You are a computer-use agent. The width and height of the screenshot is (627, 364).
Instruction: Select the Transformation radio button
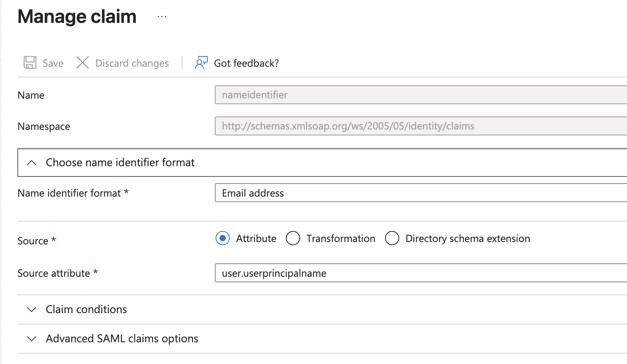coord(293,238)
